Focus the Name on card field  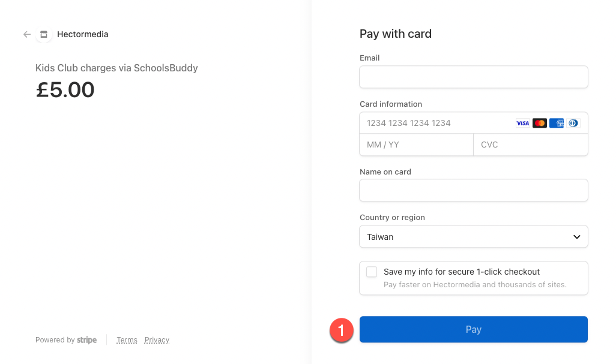(x=473, y=190)
